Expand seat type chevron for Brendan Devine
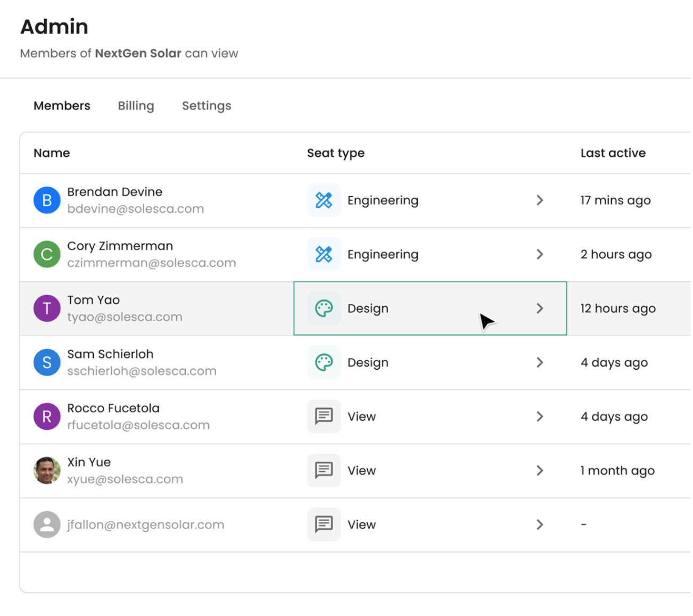Image resolution: width=693 pixels, height=616 pixels. 540,201
